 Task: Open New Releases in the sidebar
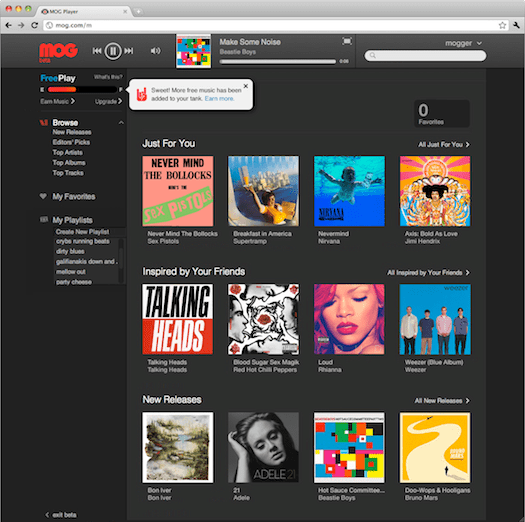[x=72, y=132]
